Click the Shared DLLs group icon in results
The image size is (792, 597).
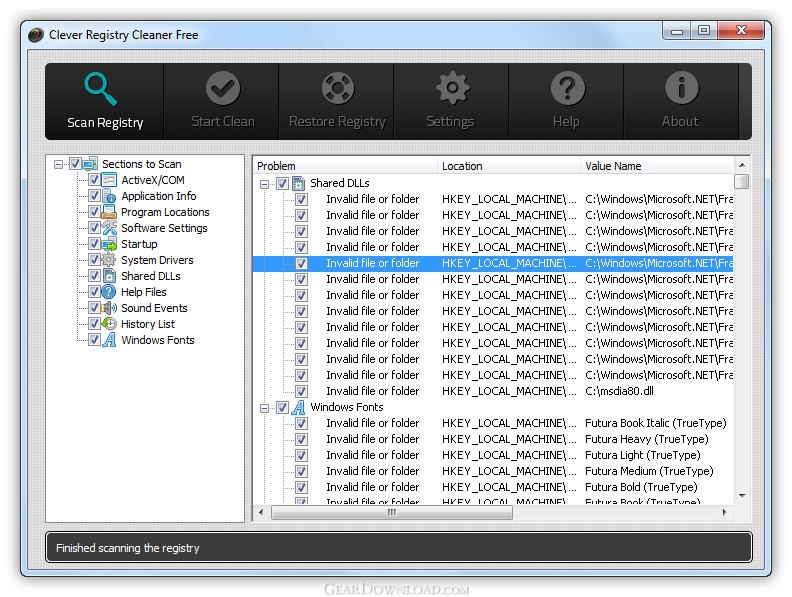pos(299,183)
